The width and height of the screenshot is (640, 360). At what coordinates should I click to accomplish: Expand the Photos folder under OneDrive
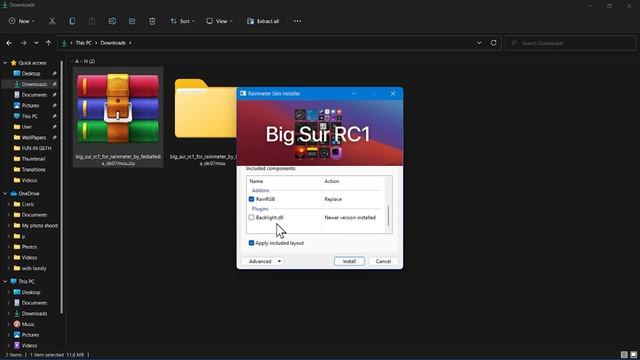(9, 247)
